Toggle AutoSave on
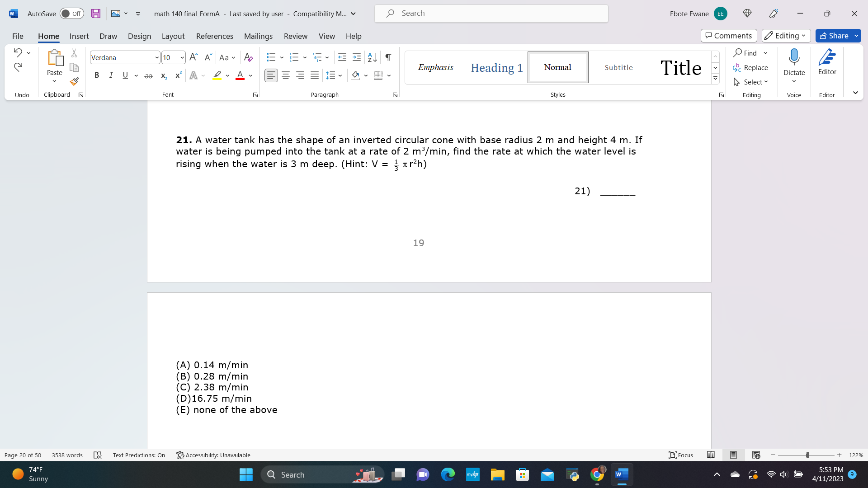This screenshot has height=488, width=868. (72, 14)
